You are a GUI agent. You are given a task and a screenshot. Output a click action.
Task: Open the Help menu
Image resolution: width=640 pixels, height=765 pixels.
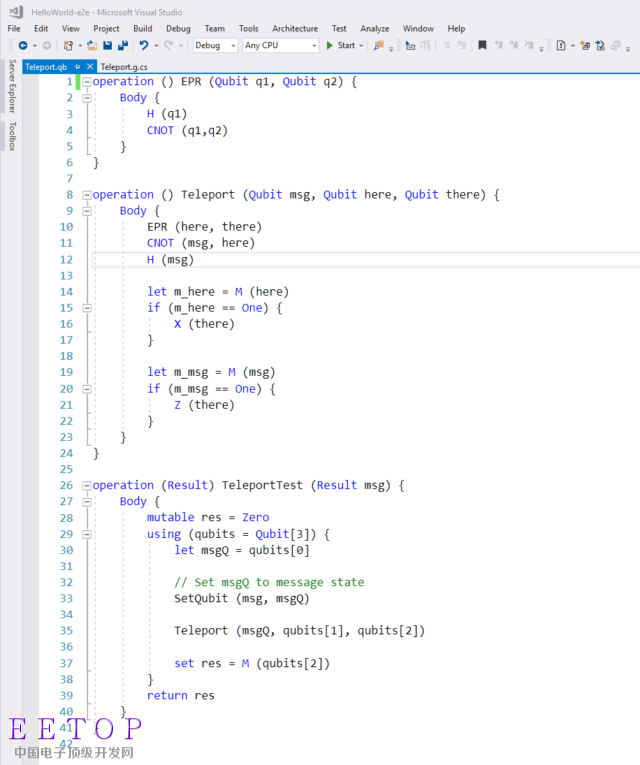pos(456,29)
